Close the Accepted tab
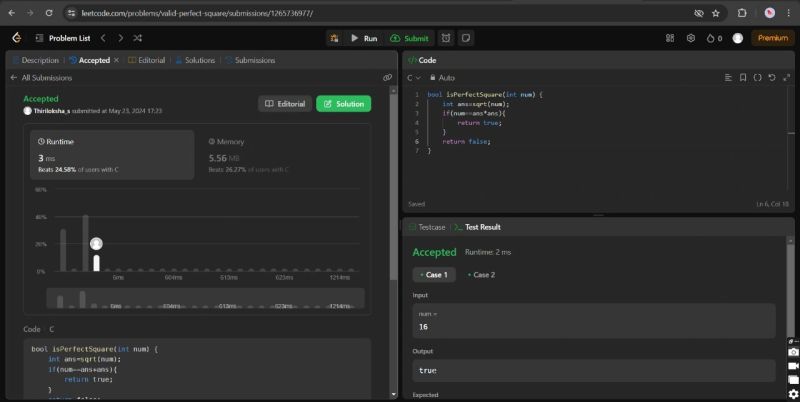Image resolution: width=800 pixels, height=402 pixels. [x=116, y=60]
